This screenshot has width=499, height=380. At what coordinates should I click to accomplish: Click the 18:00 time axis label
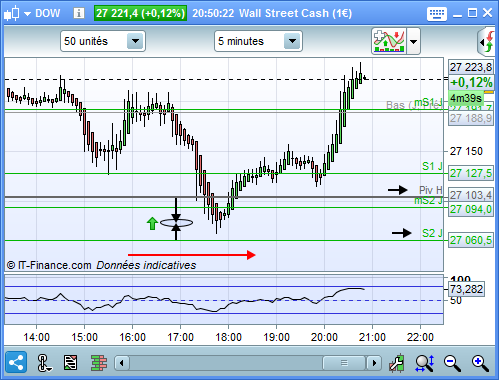point(228,337)
